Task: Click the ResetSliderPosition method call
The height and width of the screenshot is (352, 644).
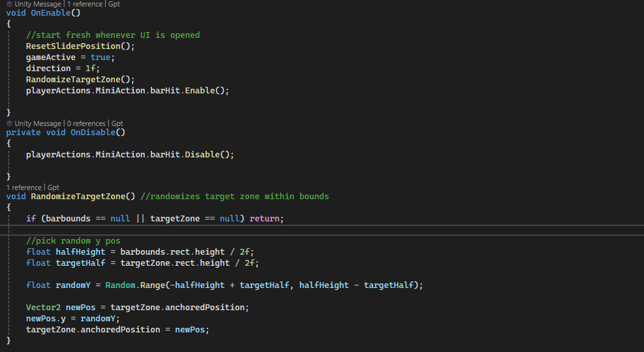Action: coord(73,46)
